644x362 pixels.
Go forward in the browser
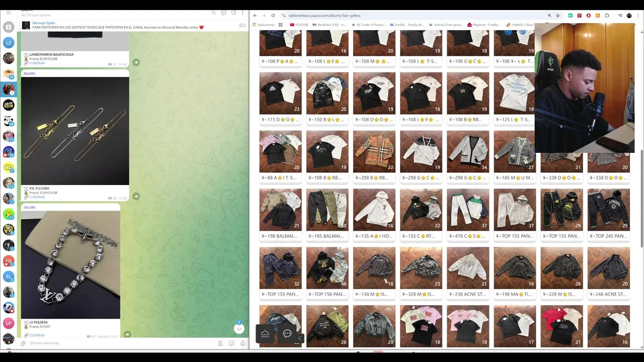click(x=264, y=16)
